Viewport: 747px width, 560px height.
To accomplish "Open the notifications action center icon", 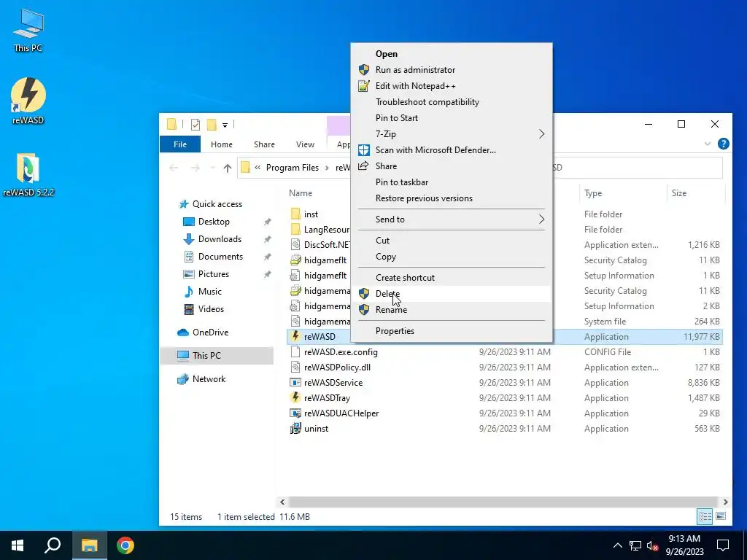I will click(723, 545).
